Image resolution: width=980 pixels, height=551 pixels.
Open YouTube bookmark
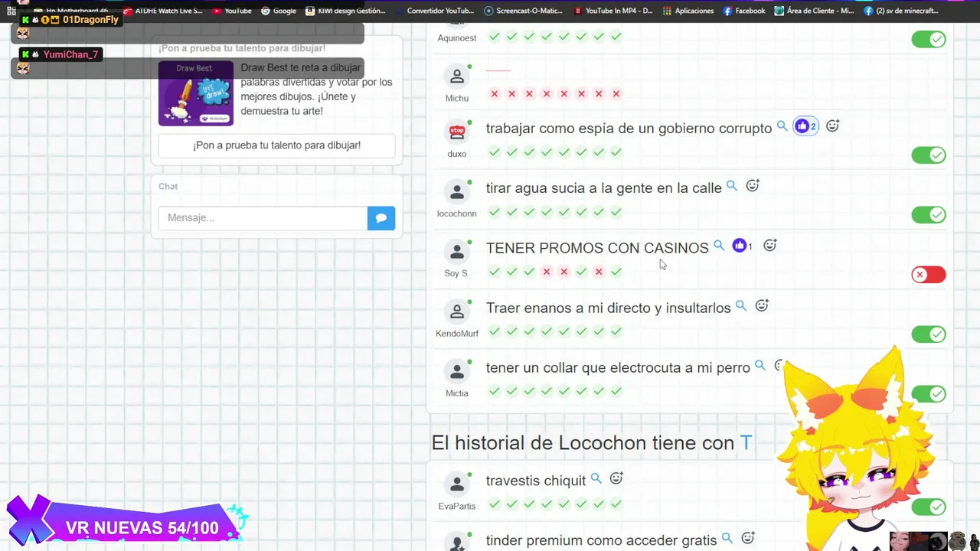pos(232,11)
